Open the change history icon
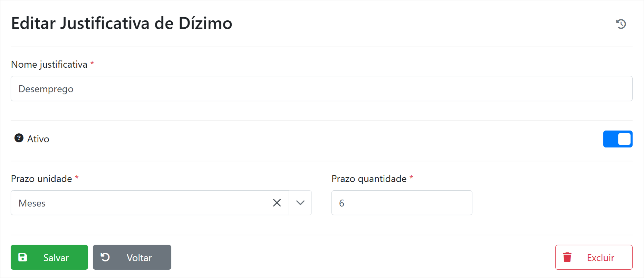This screenshot has width=644, height=278. click(x=621, y=24)
